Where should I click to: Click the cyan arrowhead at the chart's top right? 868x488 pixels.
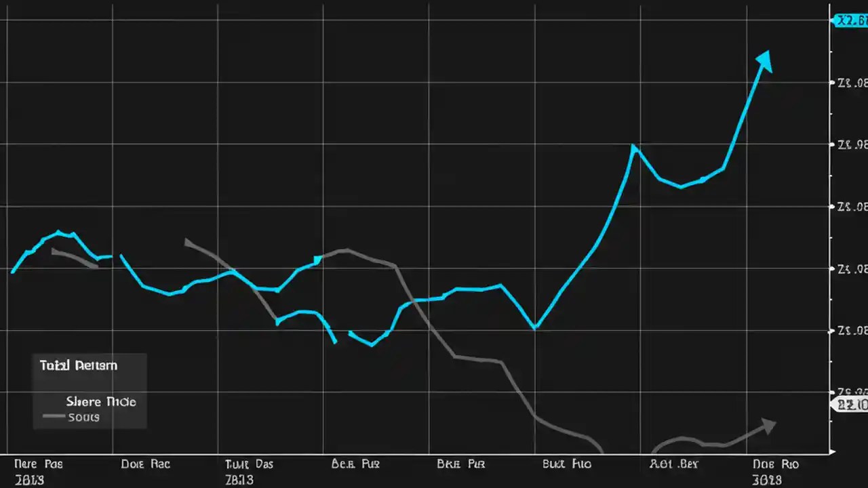(x=764, y=60)
